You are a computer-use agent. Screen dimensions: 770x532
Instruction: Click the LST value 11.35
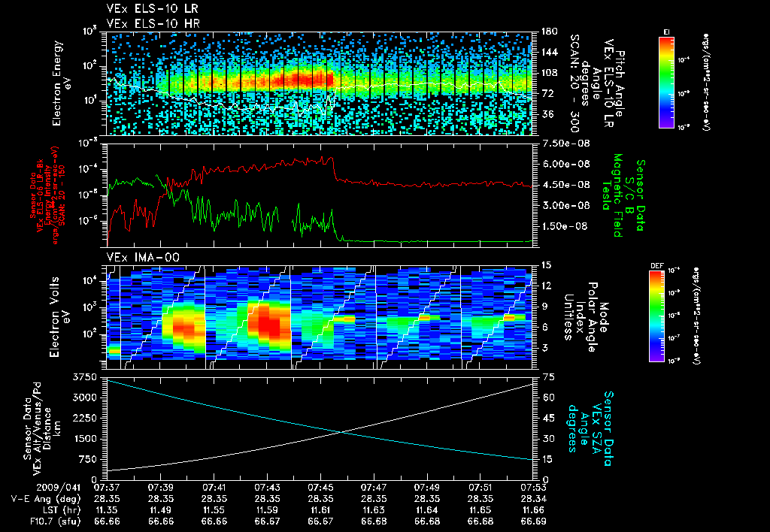[x=107, y=510]
